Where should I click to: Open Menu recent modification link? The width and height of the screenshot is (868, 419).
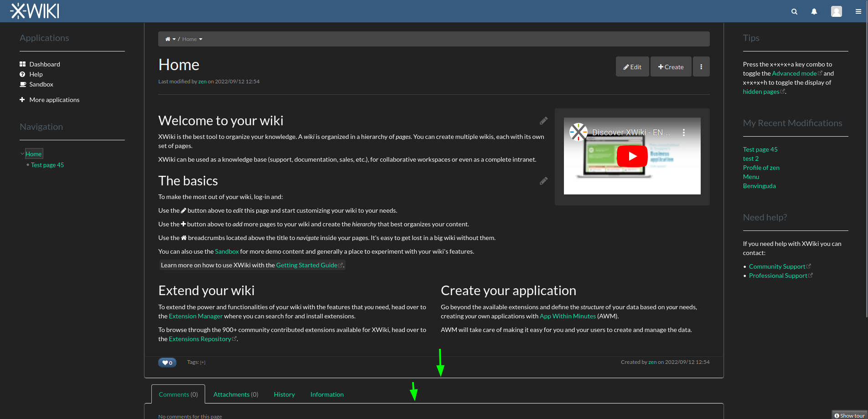pyautogui.click(x=751, y=177)
